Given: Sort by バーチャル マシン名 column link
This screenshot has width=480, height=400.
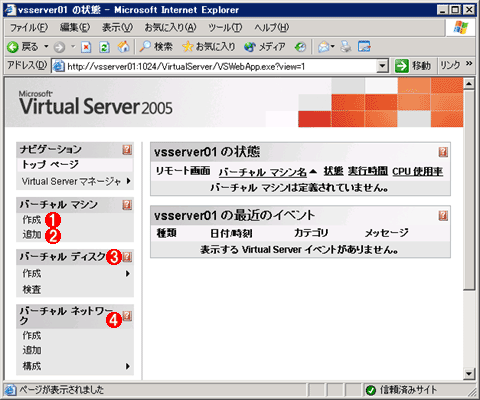Looking at the screenshot, I should [x=263, y=172].
